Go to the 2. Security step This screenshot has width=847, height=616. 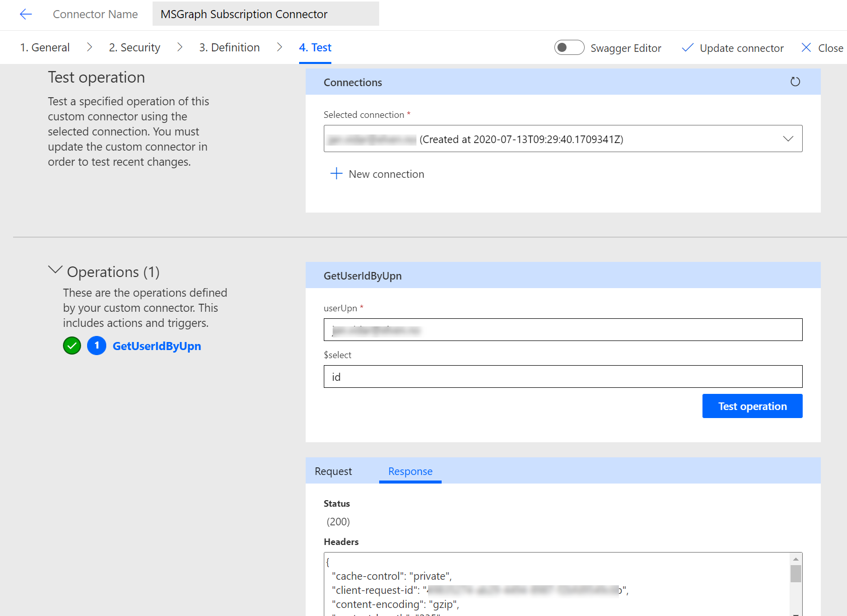(134, 47)
